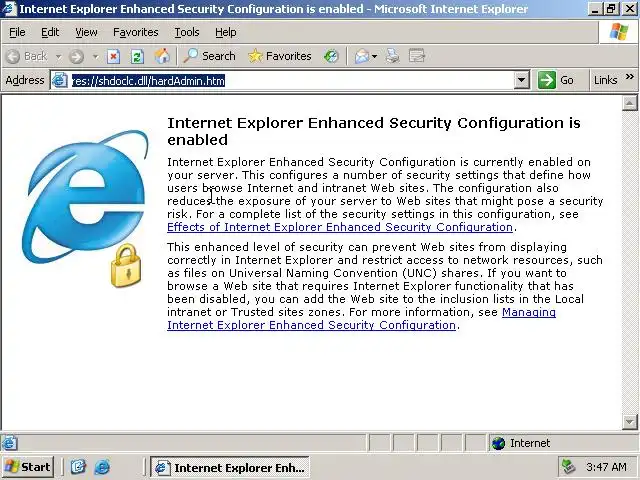640x480 pixels.
Task: Open the Edit menu
Action: coord(50,32)
